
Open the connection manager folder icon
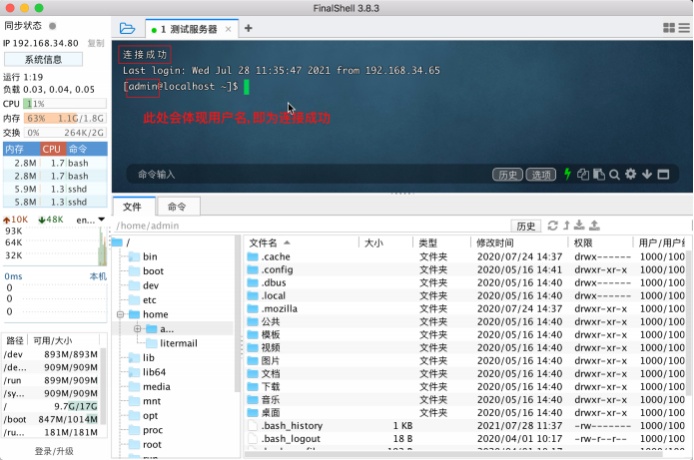[x=127, y=29]
